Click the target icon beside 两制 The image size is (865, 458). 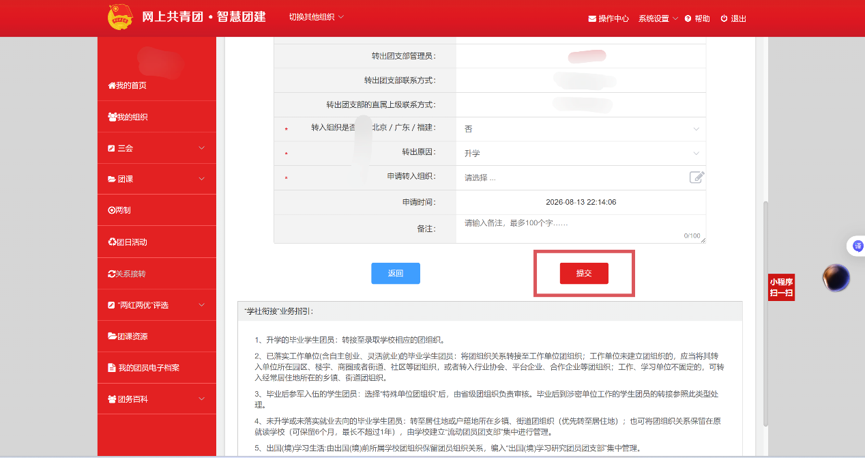[x=111, y=210]
